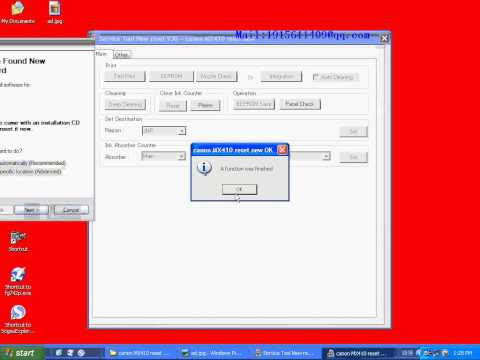Viewport: 480px width, 360px height.
Task: Open the Absorber dropdown
Action: pyautogui.click(x=163, y=156)
